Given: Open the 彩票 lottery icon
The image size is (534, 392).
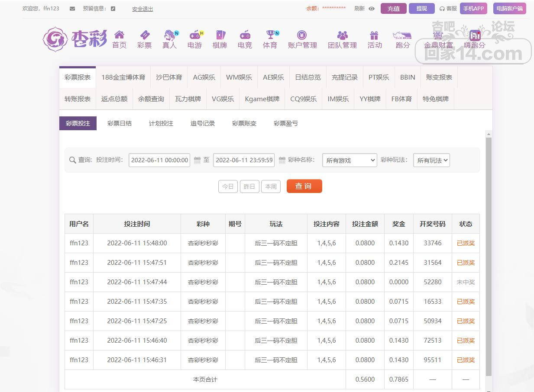Looking at the screenshot, I should (x=144, y=35).
